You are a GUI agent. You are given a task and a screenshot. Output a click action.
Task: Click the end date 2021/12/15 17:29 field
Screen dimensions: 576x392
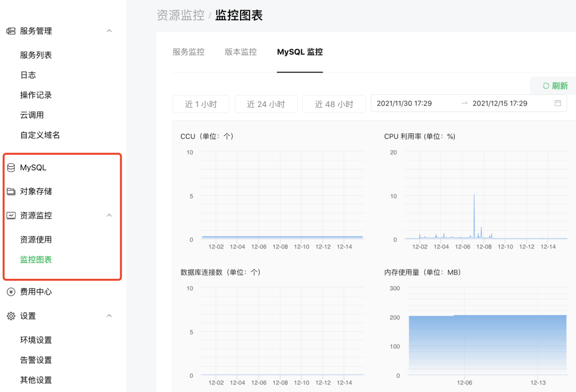(x=500, y=103)
